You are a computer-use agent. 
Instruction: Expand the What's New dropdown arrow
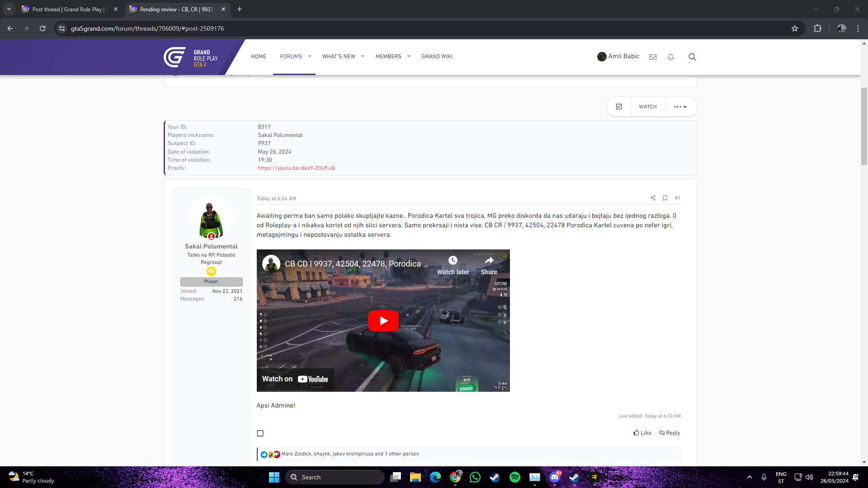(x=363, y=56)
